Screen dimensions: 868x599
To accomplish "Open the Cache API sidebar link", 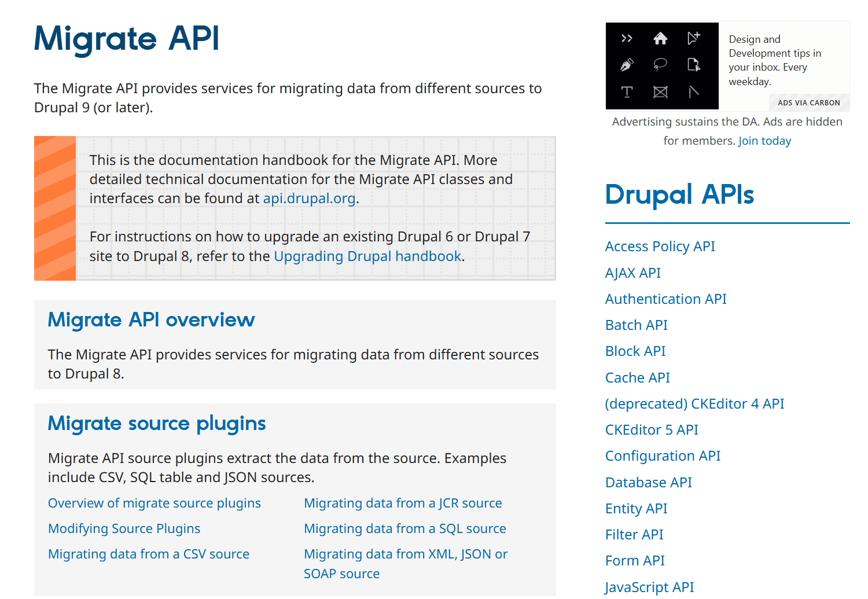I will [637, 378].
